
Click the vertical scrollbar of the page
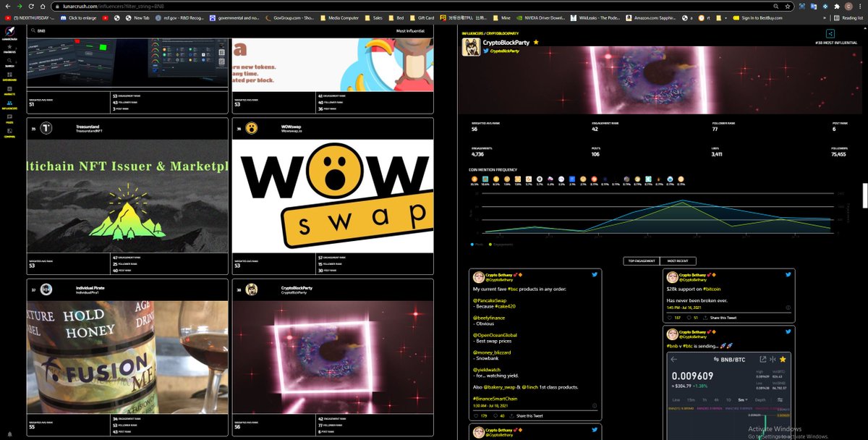coord(865,195)
